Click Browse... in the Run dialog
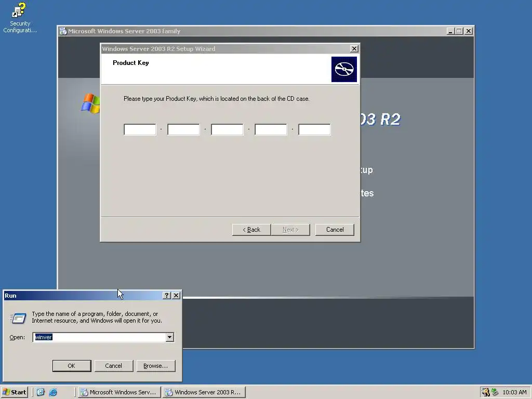The height and width of the screenshot is (399, 532). (x=156, y=366)
